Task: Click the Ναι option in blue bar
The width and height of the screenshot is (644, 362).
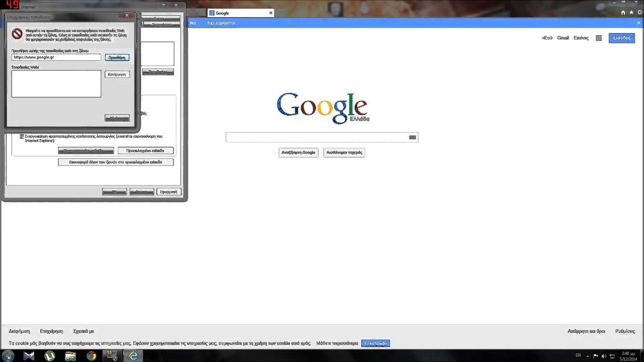Action: click(x=193, y=23)
